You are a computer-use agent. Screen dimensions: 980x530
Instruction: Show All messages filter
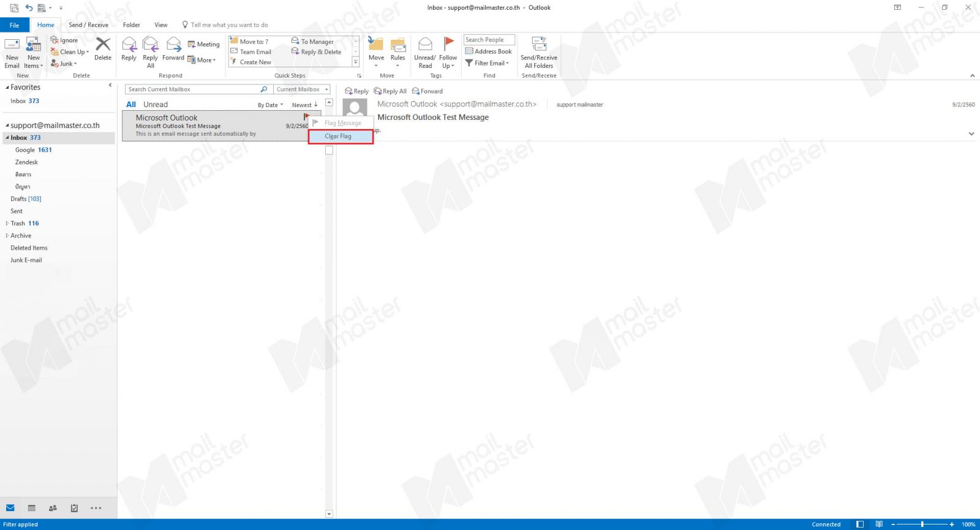click(x=131, y=105)
